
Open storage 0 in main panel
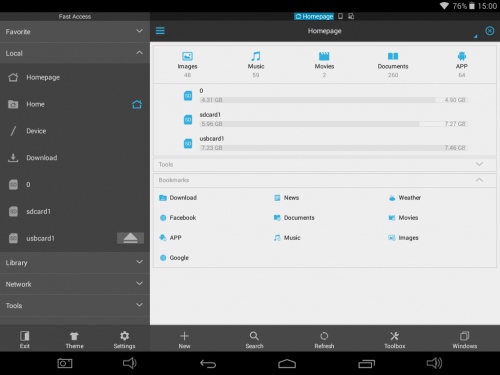click(325, 96)
